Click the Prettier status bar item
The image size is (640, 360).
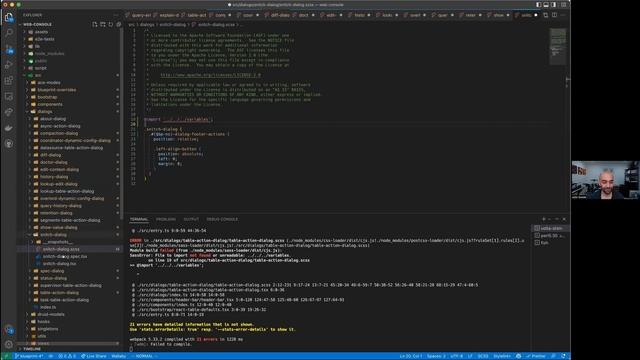536,356
